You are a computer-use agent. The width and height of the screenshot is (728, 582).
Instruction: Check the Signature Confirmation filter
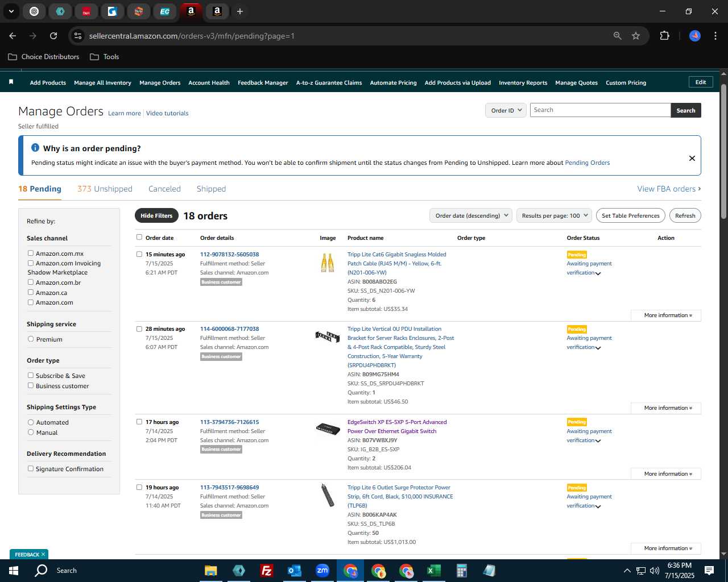pos(31,468)
